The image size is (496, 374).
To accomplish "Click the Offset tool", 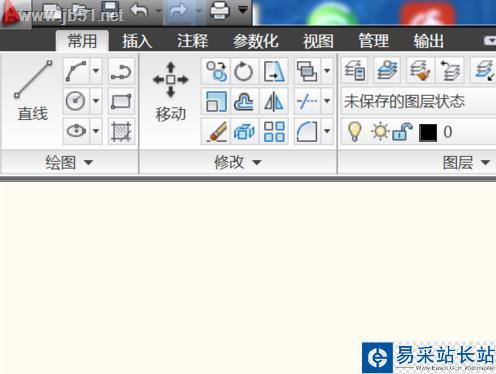I will (x=244, y=101).
